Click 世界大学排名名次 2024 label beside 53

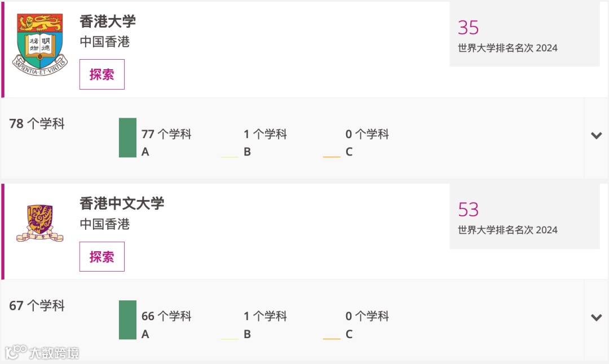point(507,230)
